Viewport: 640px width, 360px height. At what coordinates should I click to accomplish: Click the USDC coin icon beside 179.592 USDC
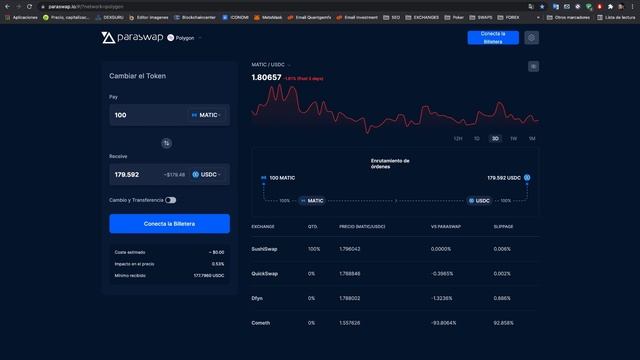527,178
